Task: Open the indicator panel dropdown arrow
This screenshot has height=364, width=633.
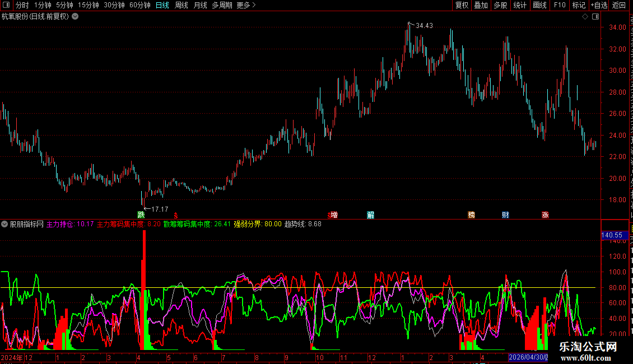Action: pos(4,224)
